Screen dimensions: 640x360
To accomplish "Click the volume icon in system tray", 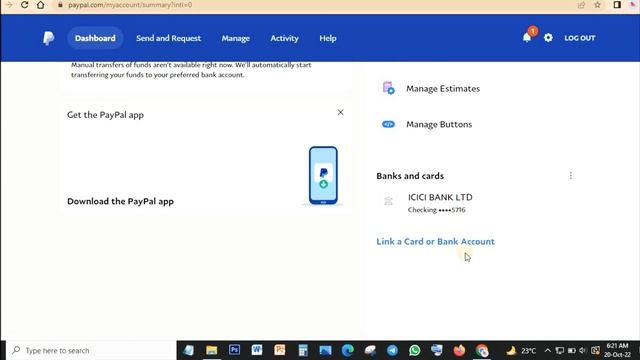I will [583, 350].
